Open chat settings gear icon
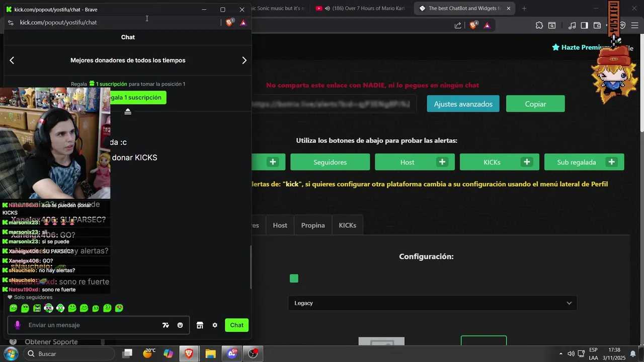This screenshot has width=644, height=362. (215, 325)
